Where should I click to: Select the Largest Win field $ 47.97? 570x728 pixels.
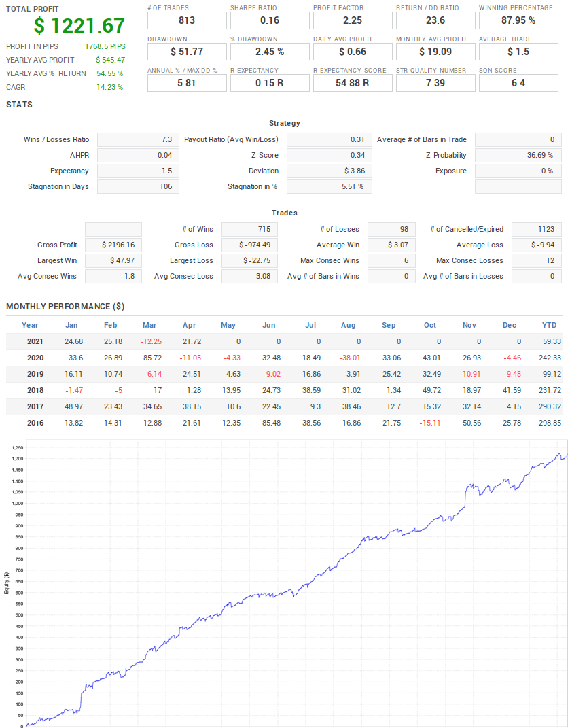point(113,260)
